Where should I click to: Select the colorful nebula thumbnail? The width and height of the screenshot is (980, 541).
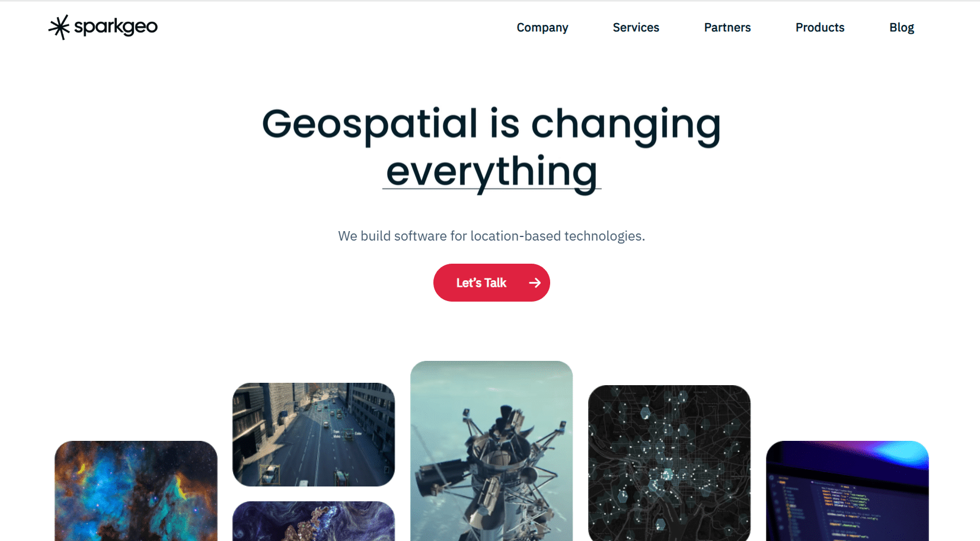[136, 491]
